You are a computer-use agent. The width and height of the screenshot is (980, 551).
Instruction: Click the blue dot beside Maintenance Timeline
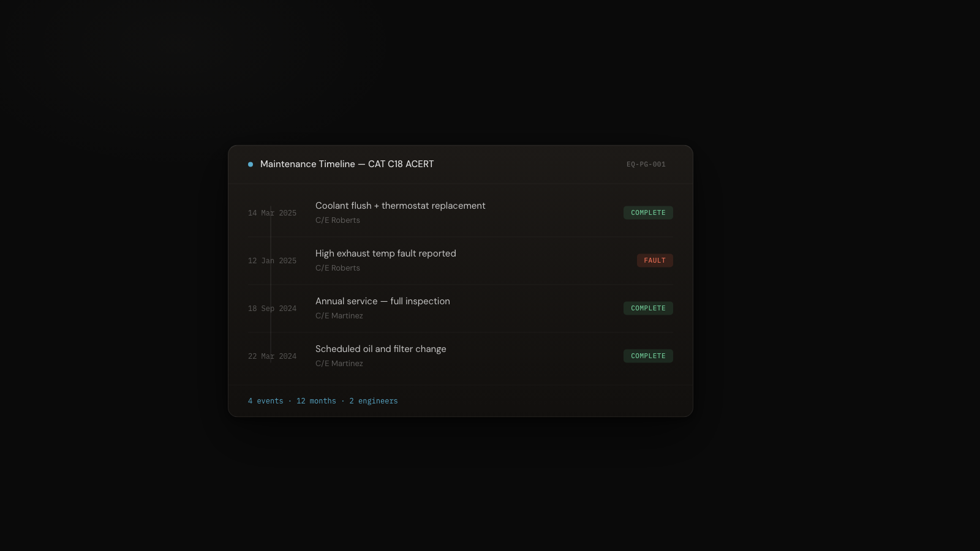pos(251,164)
